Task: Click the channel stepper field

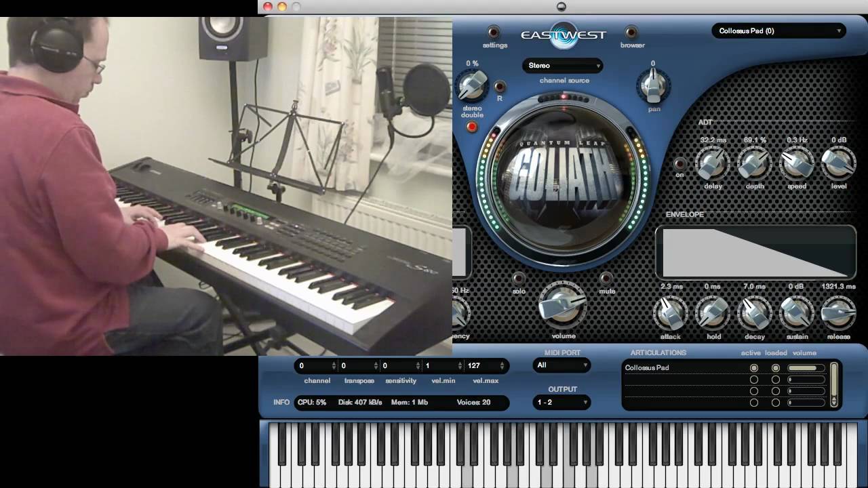Action: click(317, 365)
